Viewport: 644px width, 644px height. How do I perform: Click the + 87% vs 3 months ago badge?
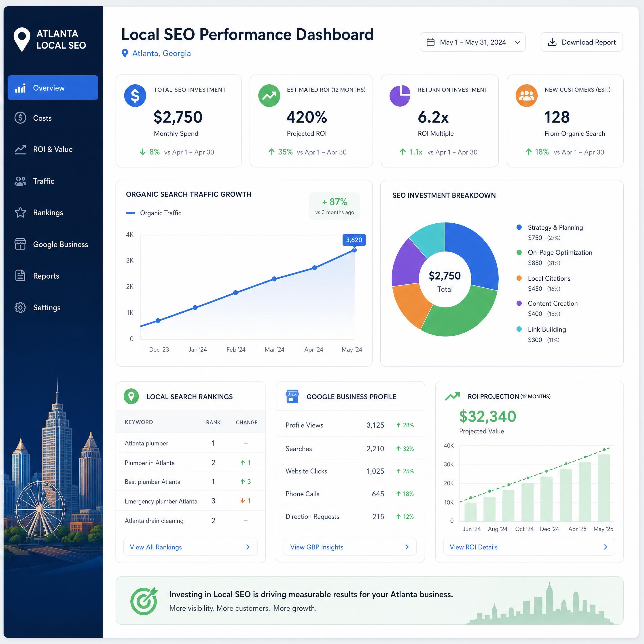click(x=334, y=206)
